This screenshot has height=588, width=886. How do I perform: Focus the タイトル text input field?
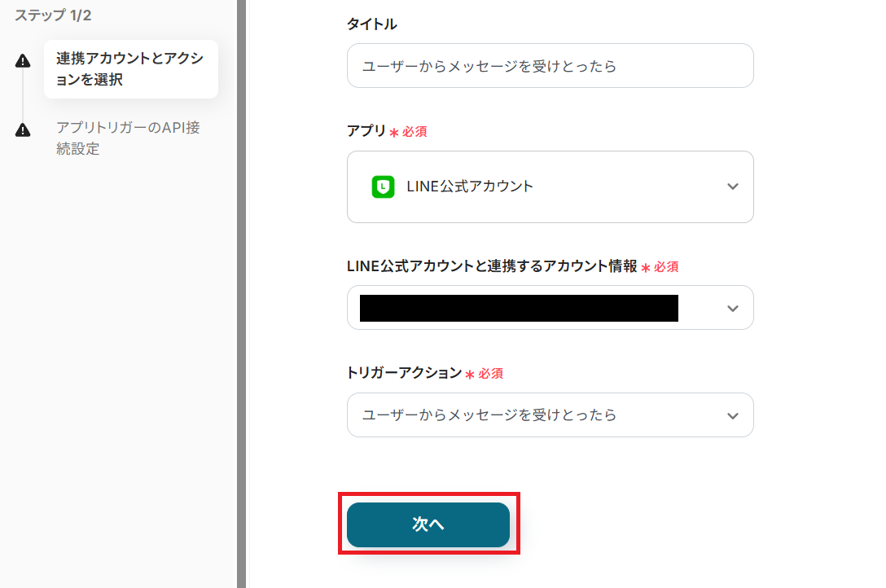click(550, 66)
